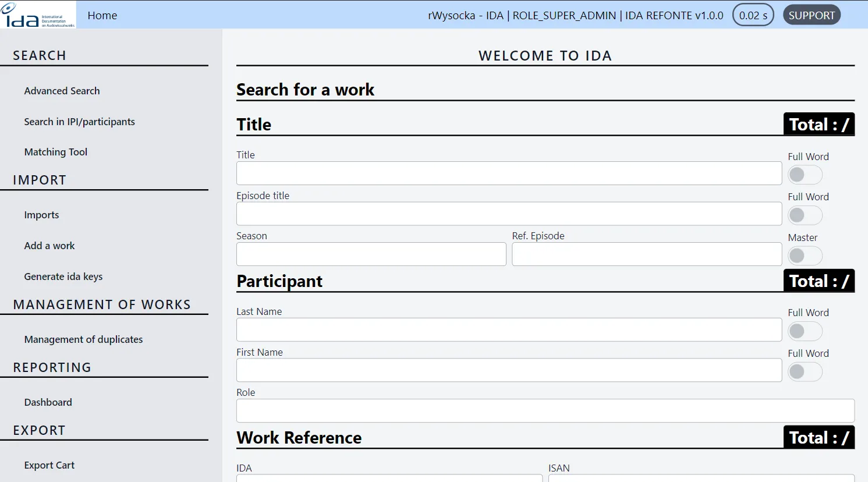This screenshot has width=868, height=482.
Task: Click the Participant section Total badge
Action: [819, 281]
